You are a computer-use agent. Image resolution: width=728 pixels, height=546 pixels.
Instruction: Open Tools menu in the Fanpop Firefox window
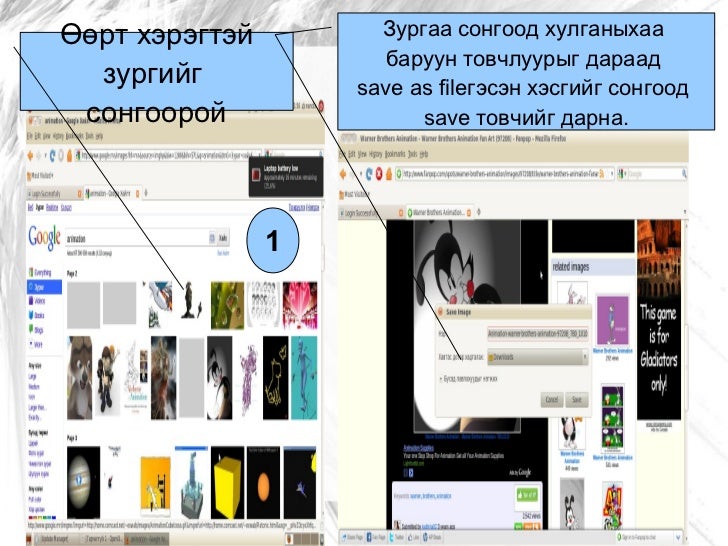click(x=412, y=154)
